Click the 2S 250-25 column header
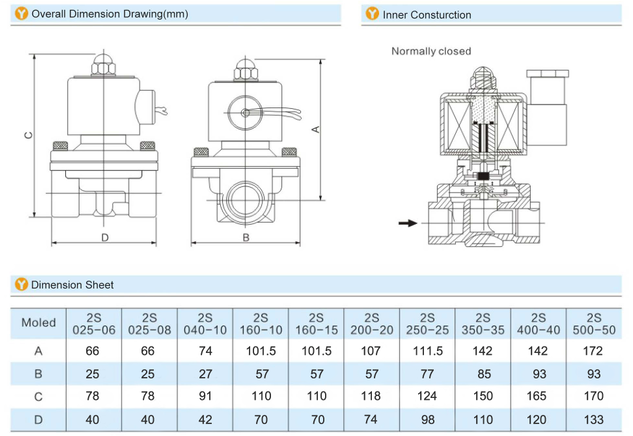The height and width of the screenshot is (436, 633). 427,323
